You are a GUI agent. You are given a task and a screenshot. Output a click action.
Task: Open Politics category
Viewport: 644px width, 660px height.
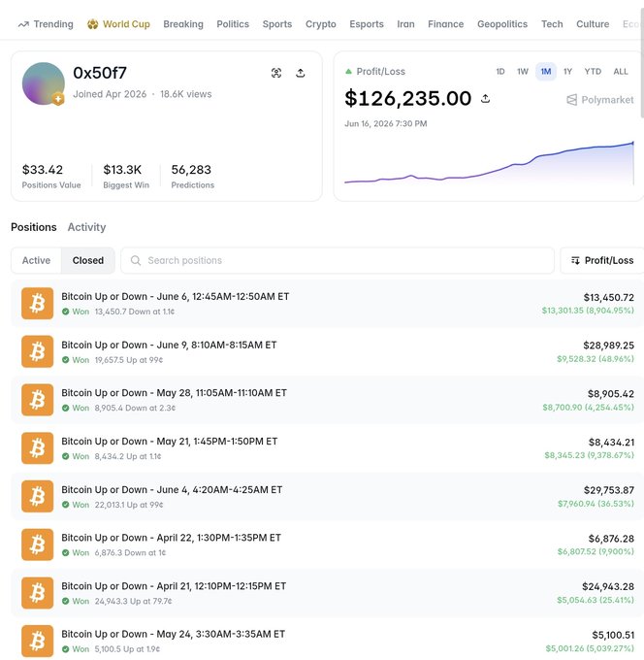pyautogui.click(x=233, y=24)
